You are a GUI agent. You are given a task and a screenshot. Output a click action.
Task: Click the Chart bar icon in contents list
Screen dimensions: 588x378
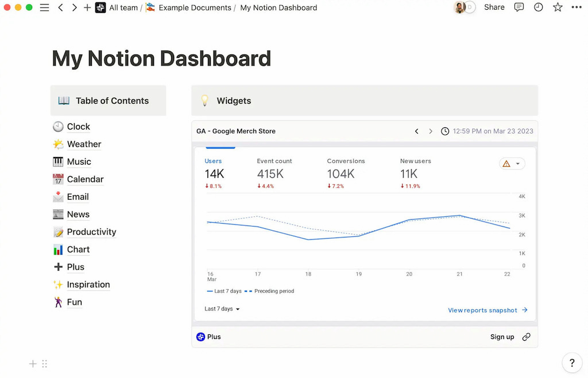tap(59, 250)
